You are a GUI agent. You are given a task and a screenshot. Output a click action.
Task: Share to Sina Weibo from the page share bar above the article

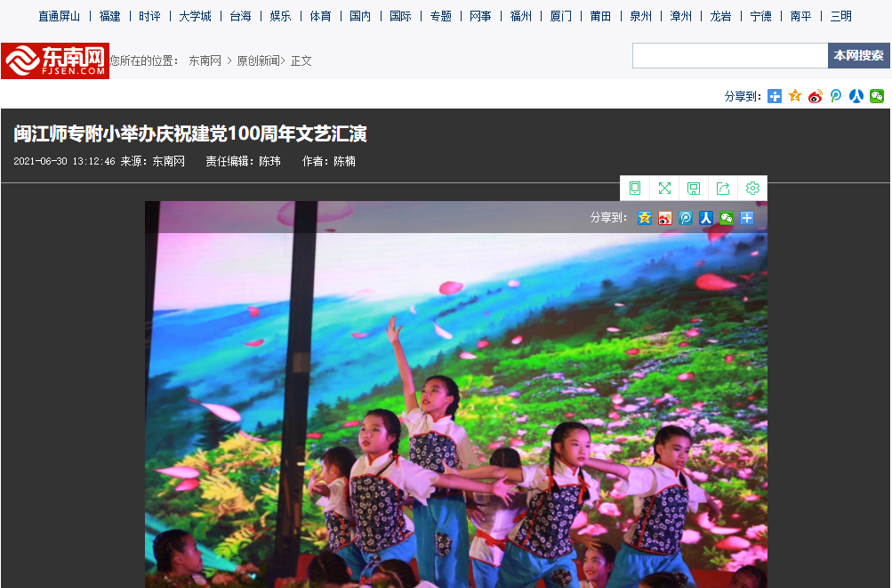coord(816,96)
